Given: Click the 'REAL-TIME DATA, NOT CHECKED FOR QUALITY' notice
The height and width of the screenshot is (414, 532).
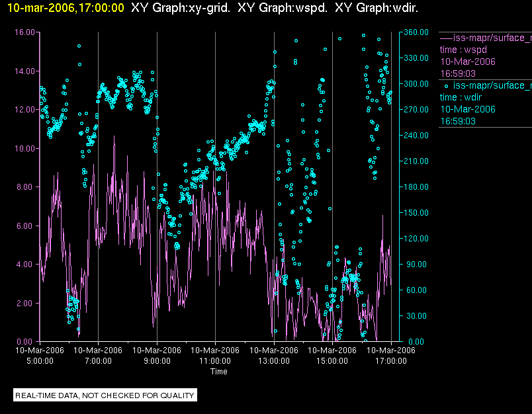Looking at the screenshot, I should (x=105, y=395).
